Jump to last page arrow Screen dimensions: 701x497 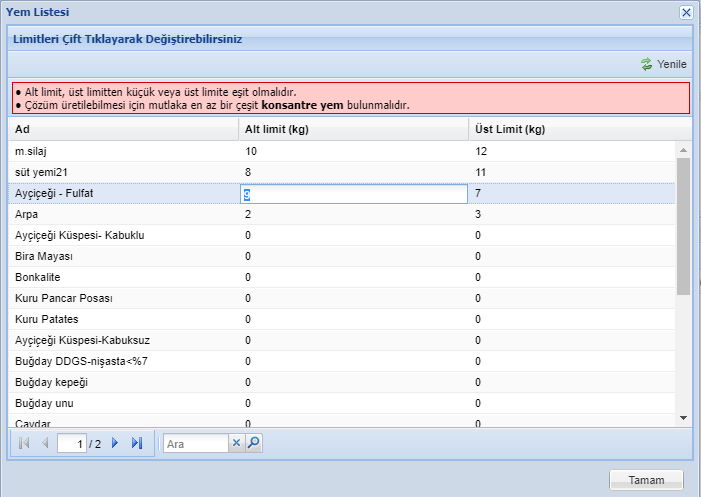(137, 443)
